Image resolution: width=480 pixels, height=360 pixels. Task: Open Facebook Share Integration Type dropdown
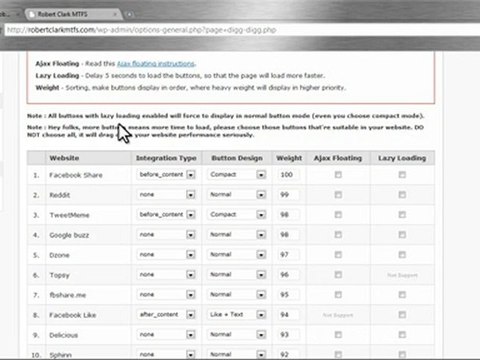click(166, 175)
